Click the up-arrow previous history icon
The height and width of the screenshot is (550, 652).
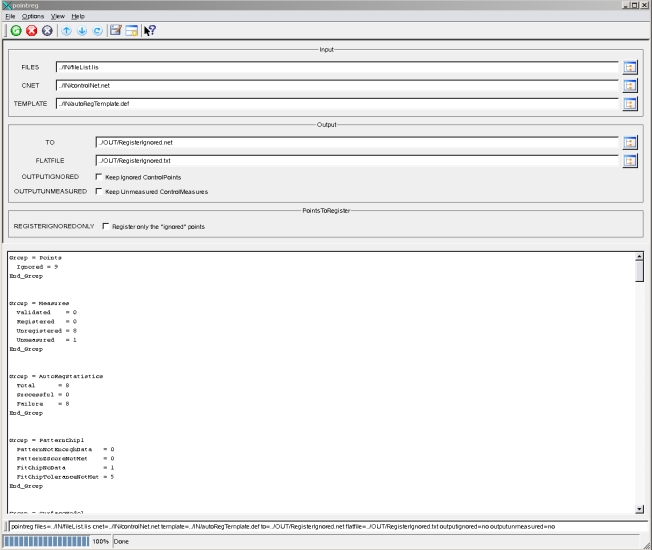(x=65, y=31)
